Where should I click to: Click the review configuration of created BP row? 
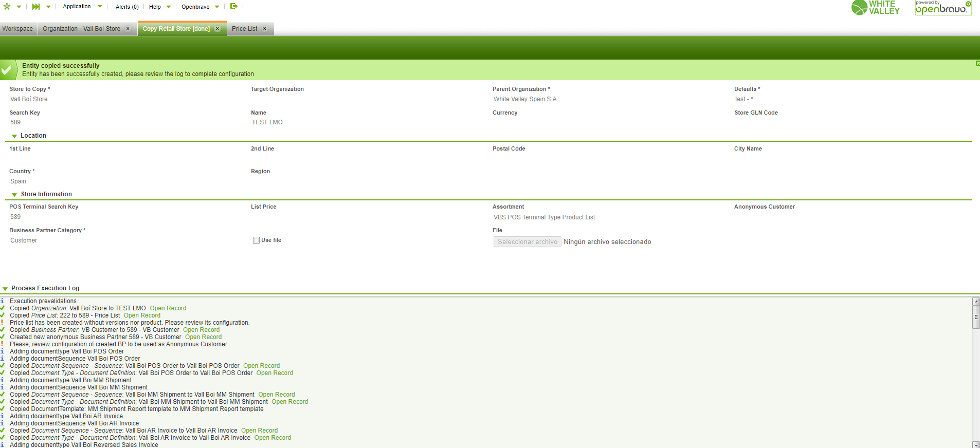118,344
